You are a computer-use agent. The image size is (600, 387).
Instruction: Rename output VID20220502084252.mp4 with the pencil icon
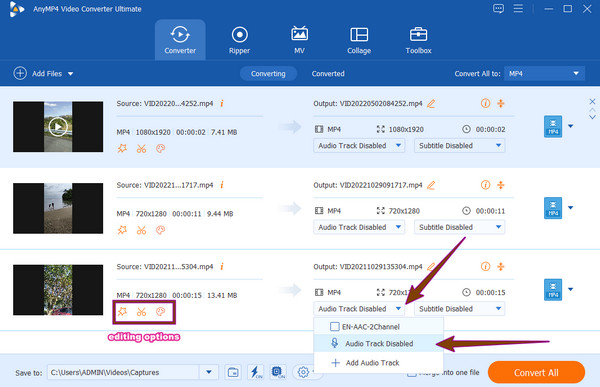431,104
